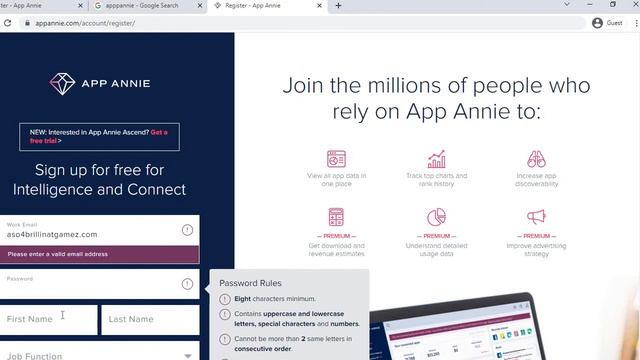Click the Work Email info icon
Viewport: 640px width, 360px height.
(187, 230)
